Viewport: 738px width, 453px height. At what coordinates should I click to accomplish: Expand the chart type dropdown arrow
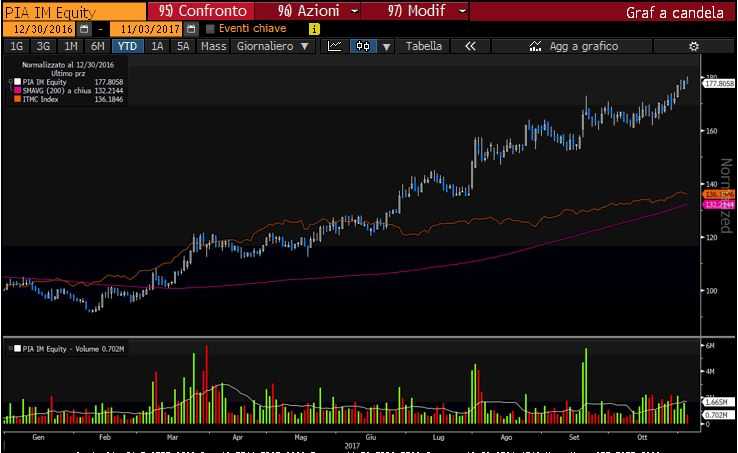(x=386, y=46)
